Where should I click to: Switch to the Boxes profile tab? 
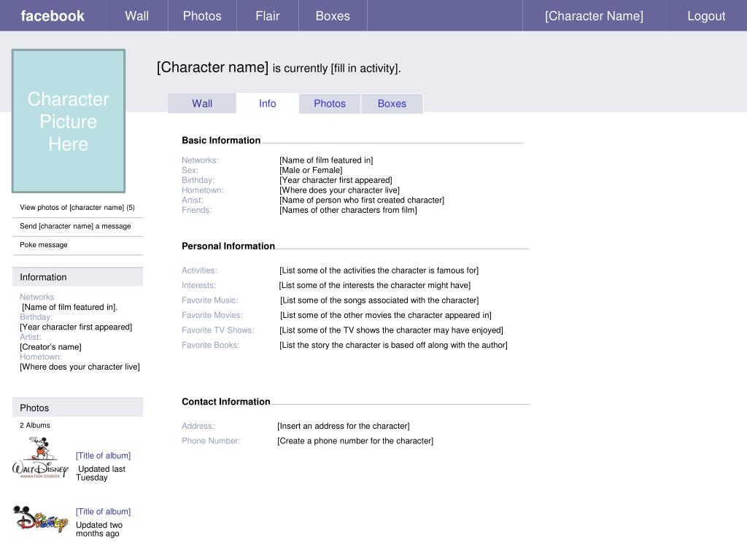pyautogui.click(x=392, y=104)
